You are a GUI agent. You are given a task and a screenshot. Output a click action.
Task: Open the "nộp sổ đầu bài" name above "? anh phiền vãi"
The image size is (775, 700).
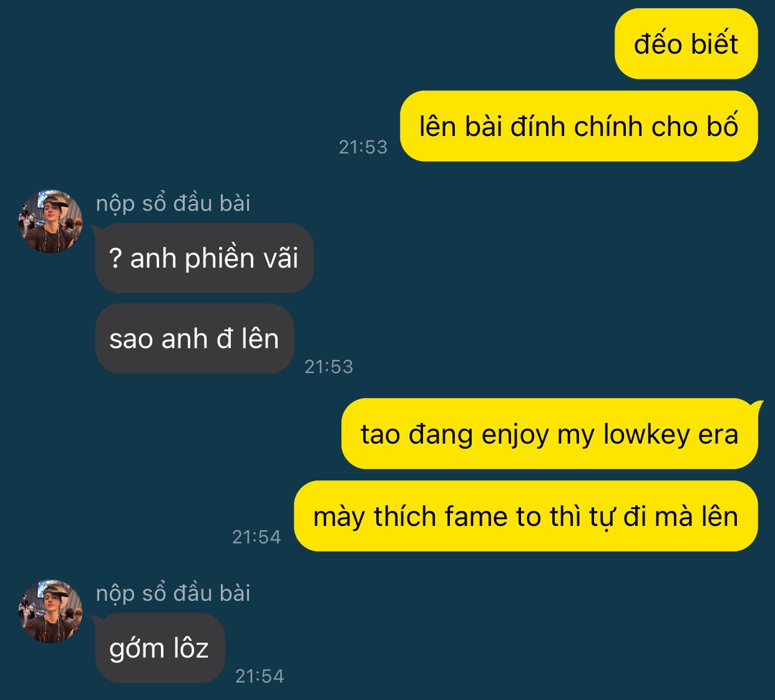tap(173, 203)
